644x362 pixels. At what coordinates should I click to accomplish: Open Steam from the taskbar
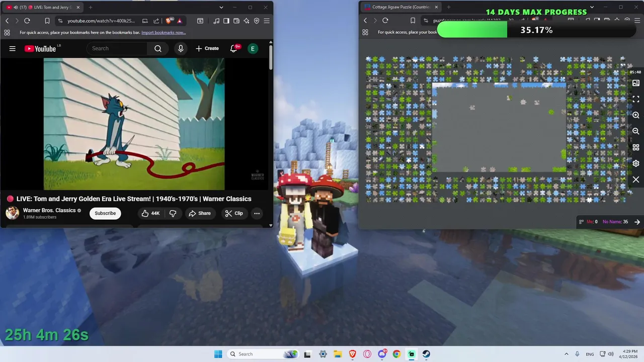coord(426,354)
